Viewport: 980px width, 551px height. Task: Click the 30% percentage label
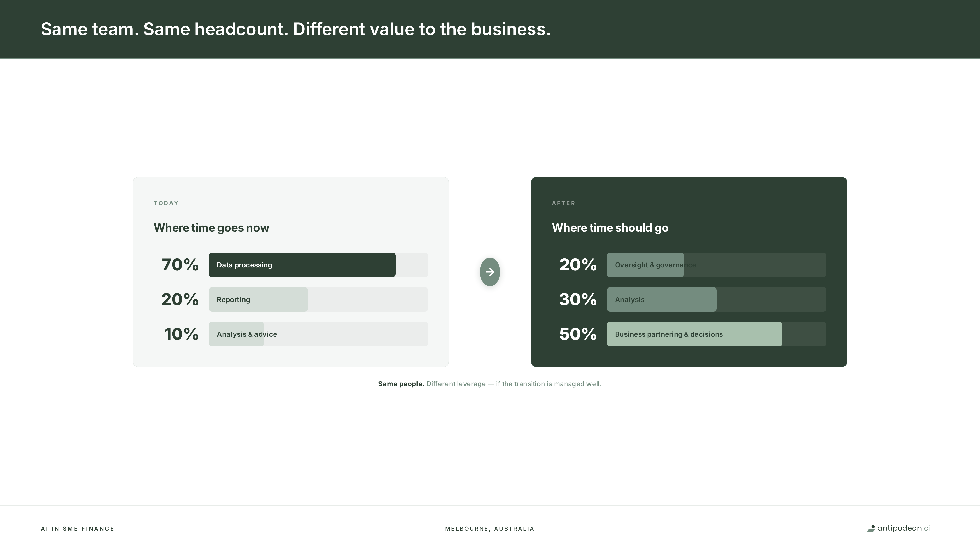pos(578,299)
